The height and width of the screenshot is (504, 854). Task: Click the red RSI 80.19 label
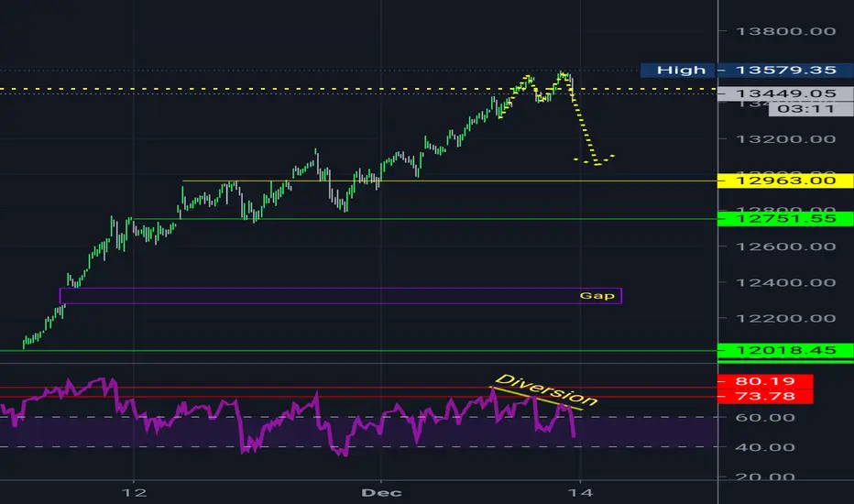tap(765, 381)
